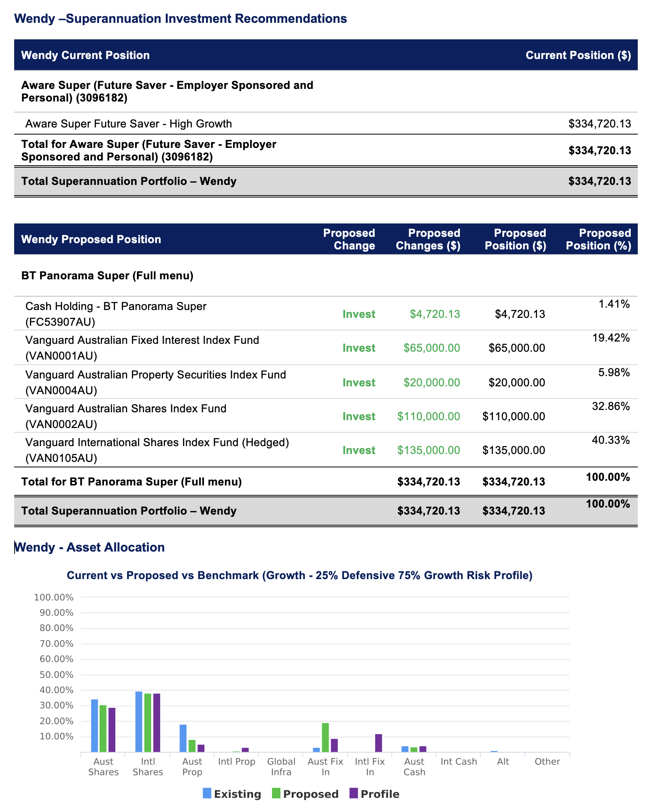Viewport: 648px width, 812px height.
Task: Select Vanguard Australian Fixed Interest Index Fund
Action: tap(142, 348)
